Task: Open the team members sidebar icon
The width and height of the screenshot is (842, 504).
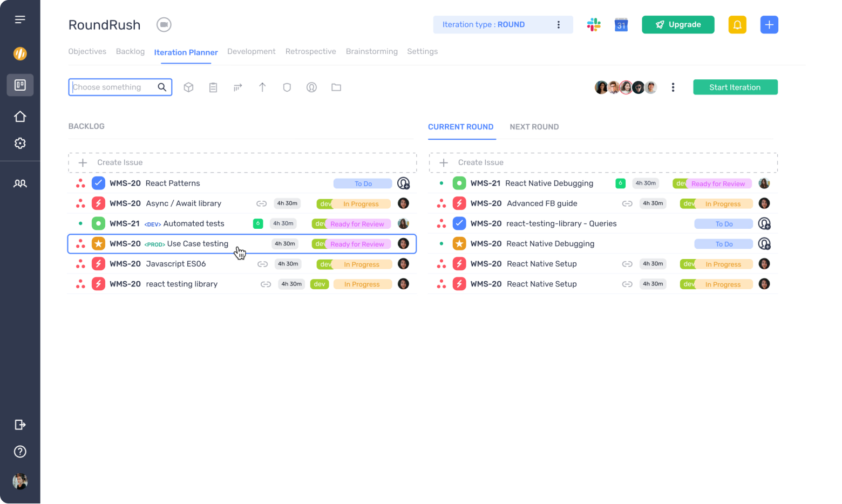Action: [20, 183]
